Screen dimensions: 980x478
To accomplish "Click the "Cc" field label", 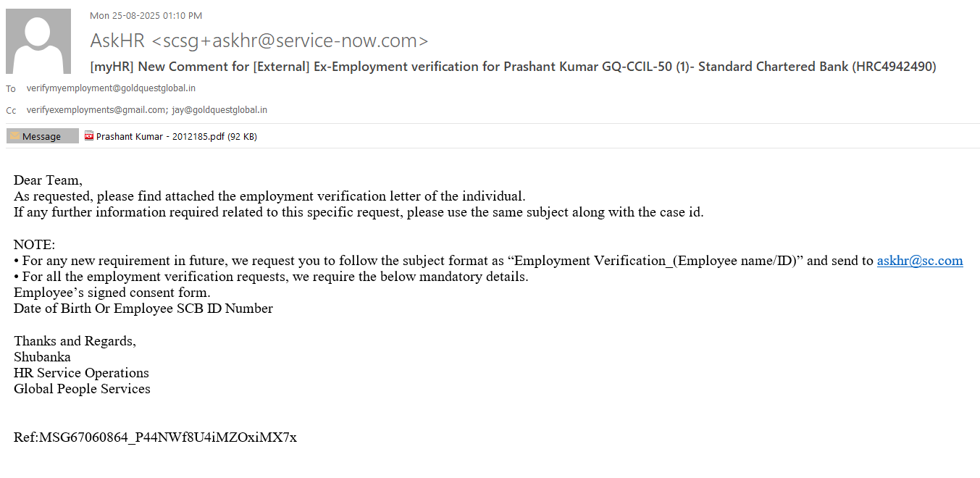I will [x=11, y=111].
